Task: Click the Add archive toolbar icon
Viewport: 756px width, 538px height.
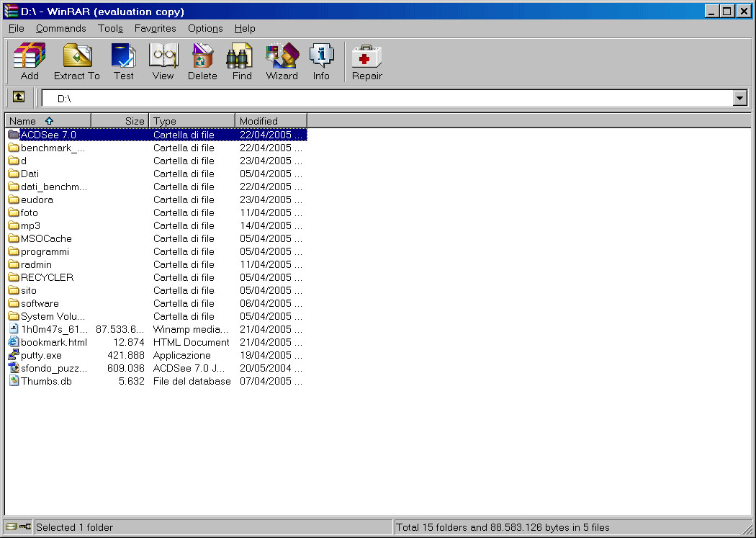Action: click(30, 55)
